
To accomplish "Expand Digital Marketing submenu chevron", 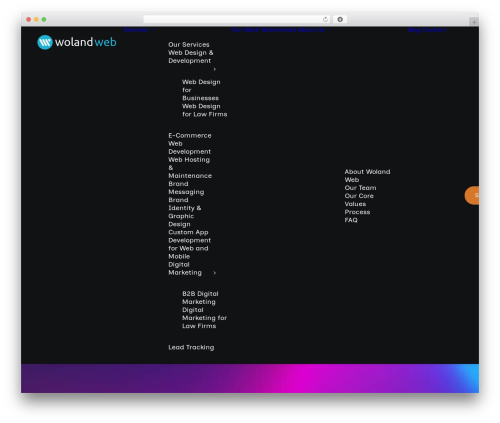I will tap(215, 273).
